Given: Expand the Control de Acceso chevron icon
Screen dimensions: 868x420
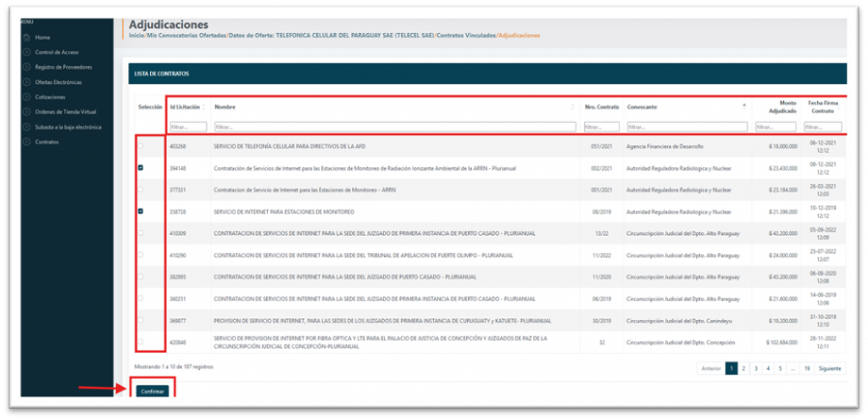Looking at the screenshot, I should click(26, 52).
